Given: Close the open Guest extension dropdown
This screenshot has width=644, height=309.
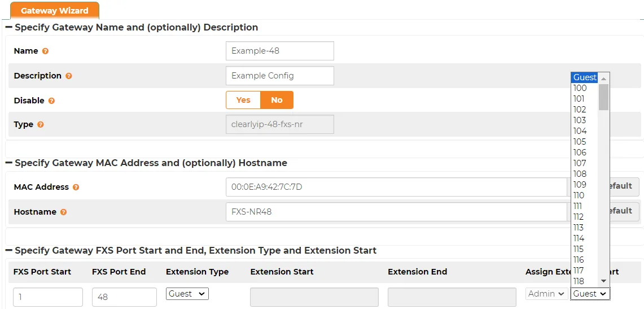Looking at the screenshot, I should coord(590,294).
